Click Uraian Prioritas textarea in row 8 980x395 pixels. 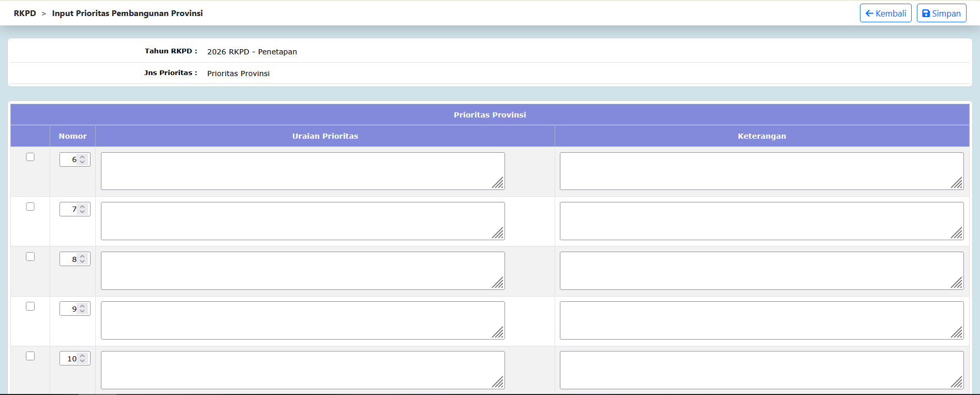tap(302, 270)
